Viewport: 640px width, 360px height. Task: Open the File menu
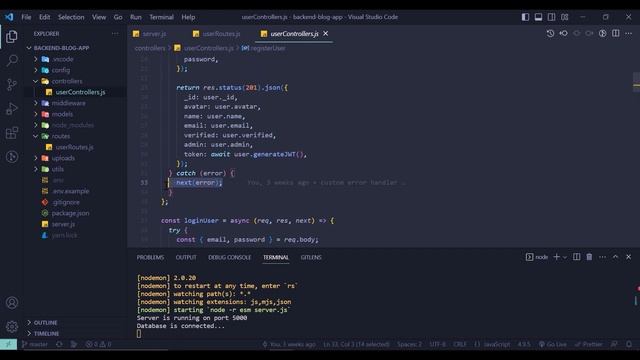[26, 17]
